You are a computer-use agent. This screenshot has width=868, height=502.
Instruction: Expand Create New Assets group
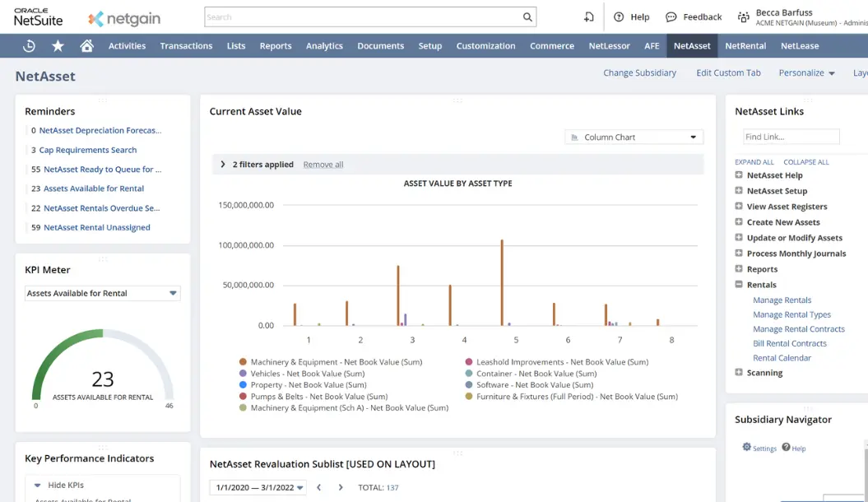tap(739, 222)
